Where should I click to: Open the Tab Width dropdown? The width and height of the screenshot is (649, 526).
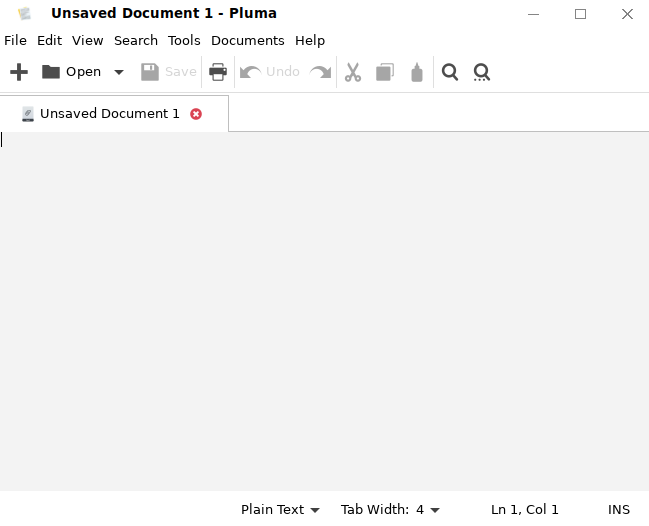[390, 509]
